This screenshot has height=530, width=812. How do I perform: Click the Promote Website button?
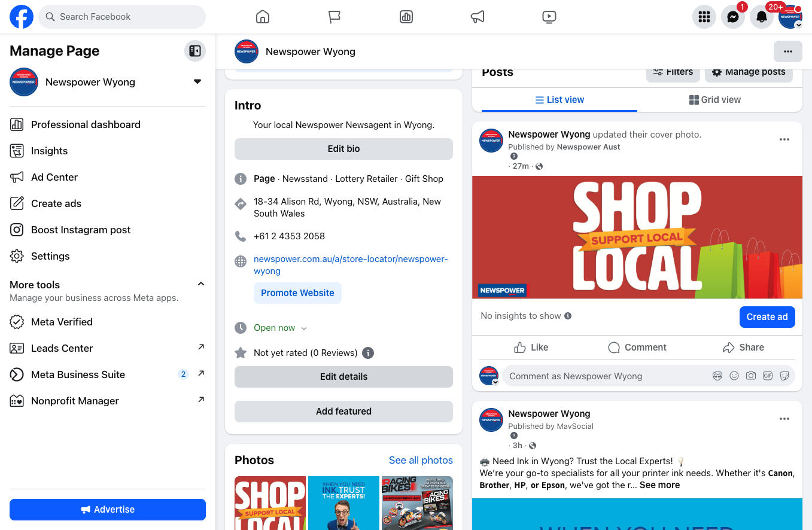pos(297,293)
